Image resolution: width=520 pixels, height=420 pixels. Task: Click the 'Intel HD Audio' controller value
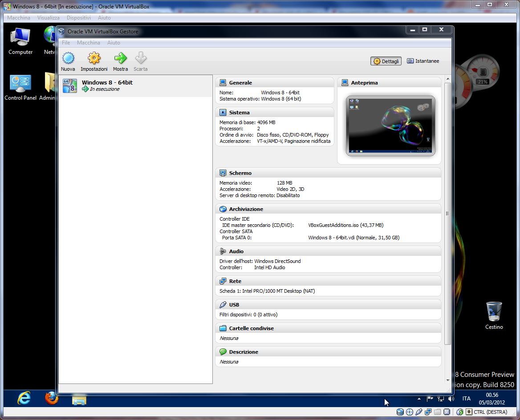(x=270, y=267)
